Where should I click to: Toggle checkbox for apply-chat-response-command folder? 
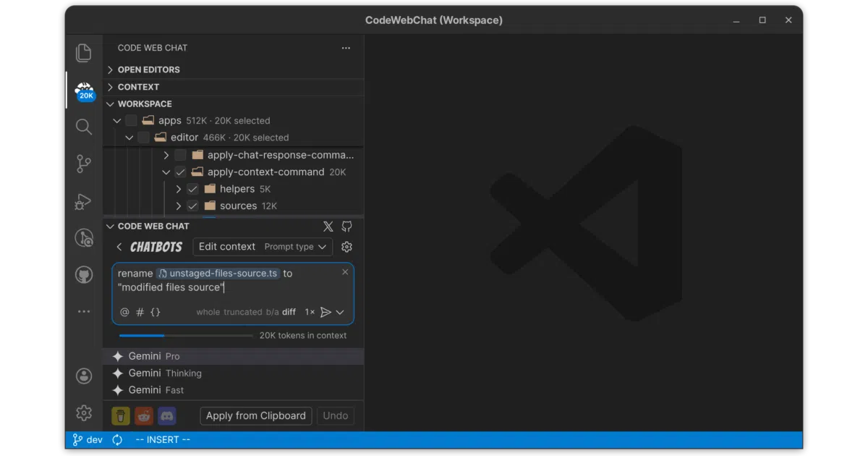180,155
